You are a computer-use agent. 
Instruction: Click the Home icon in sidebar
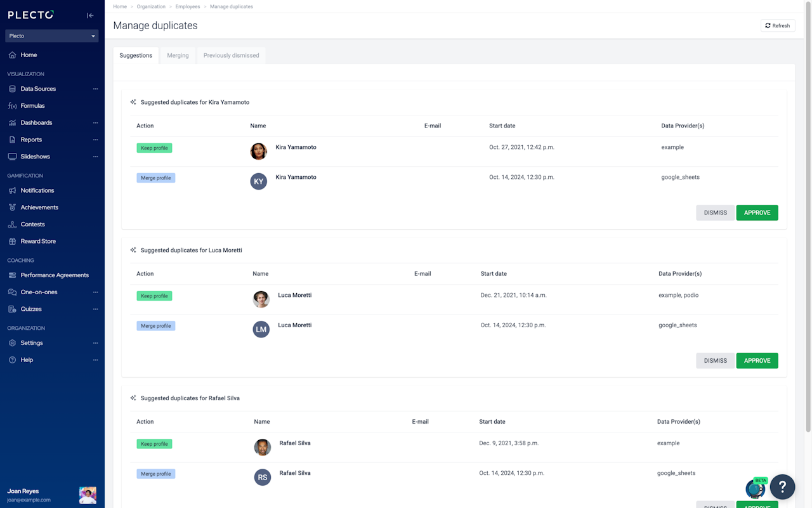coord(12,55)
